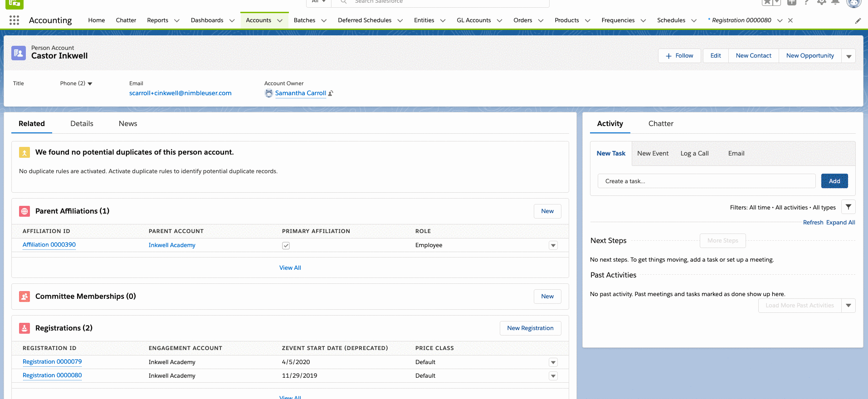Open row actions for Registration 0000079
The width and height of the screenshot is (868, 399).
[553, 362]
